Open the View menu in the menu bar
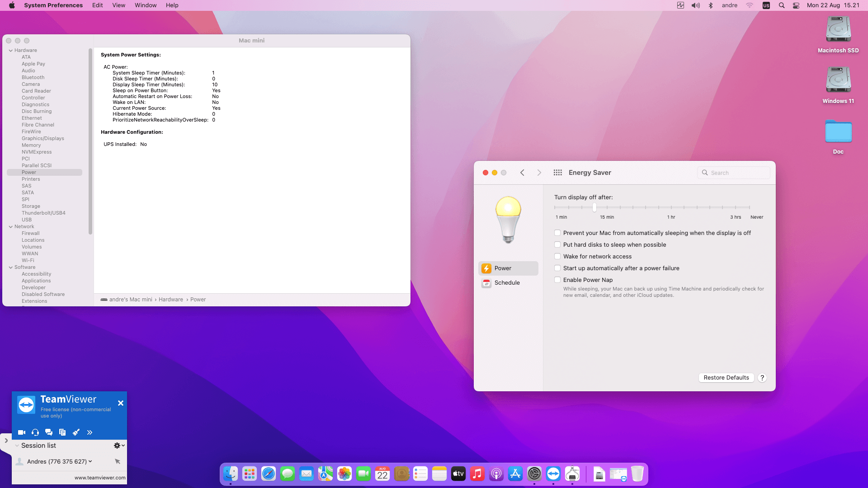This screenshot has height=488, width=868. pyautogui.click(x=118, y=5)
